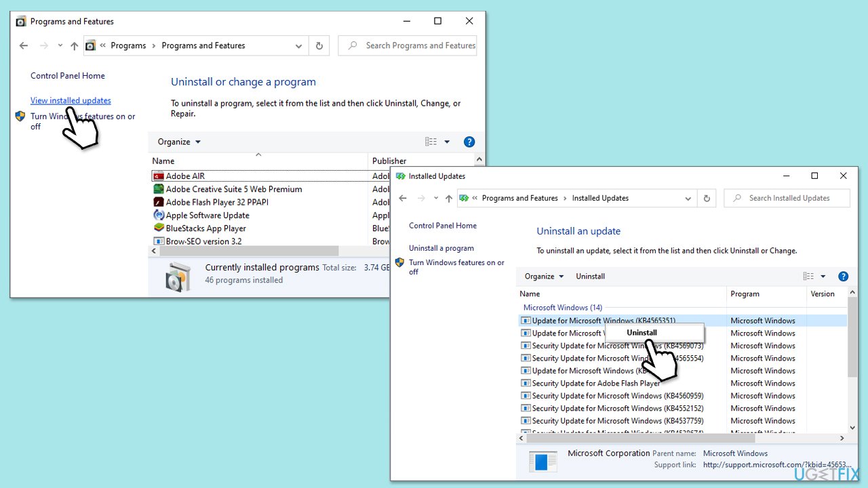
Task: Select Adobe Creative Suite 5 Web Premium
Action: tap(234, 189)
